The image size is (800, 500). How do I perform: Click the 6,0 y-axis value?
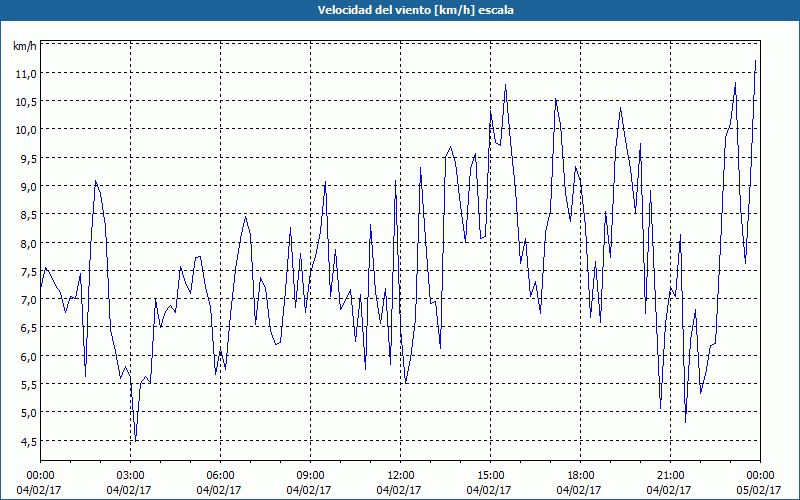[x=29, y=356]
